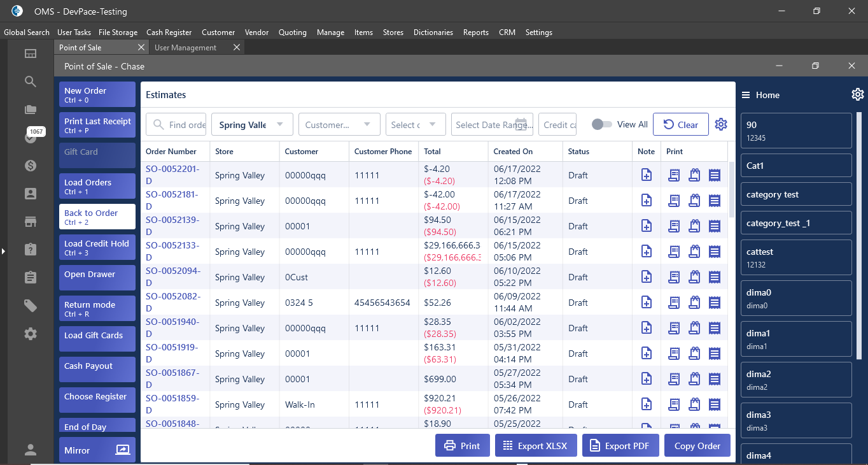The image size is (868, 465).
Task: Open settings gear beside Home panel
Action: coord(857,95)
